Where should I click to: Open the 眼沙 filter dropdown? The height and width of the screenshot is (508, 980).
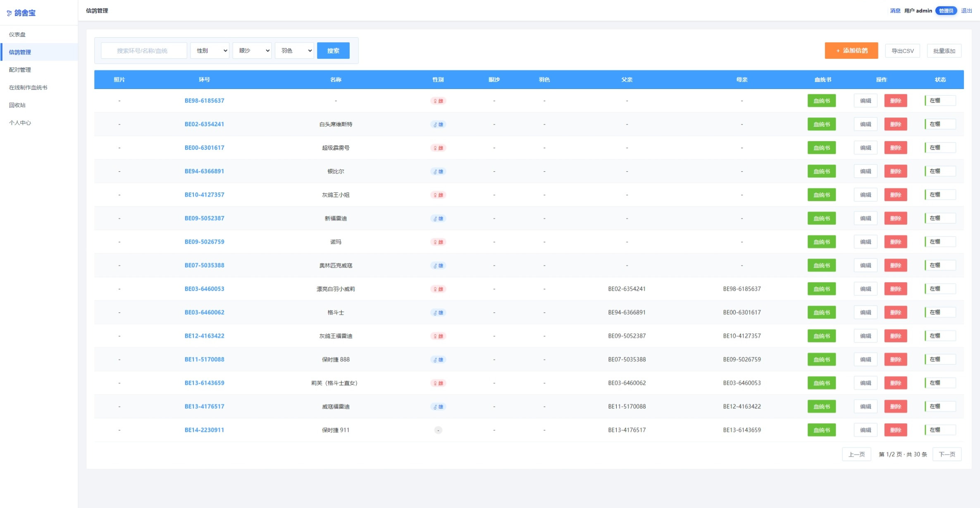(x=252, y=50)
